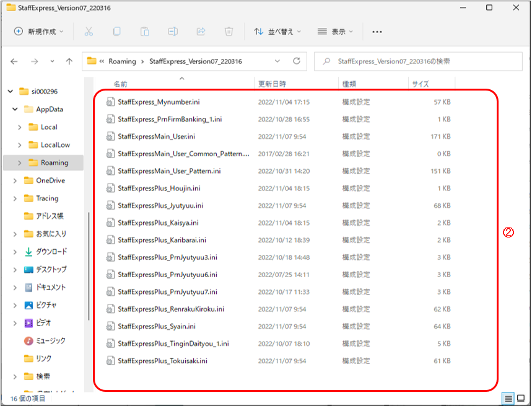The width and height of the screenshot is (532, 408).
Task: Select the アドレス帳 folder in tree
Action: coord(43,216)
